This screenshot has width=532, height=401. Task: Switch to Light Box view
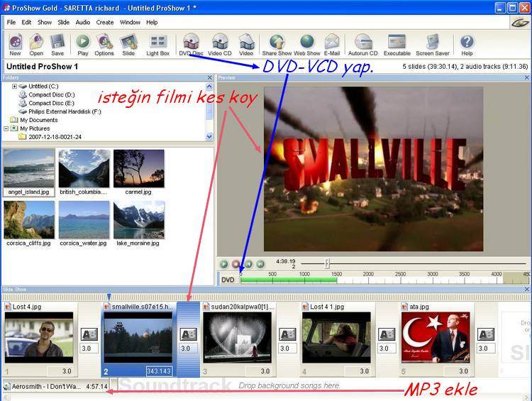coord(157,45)
